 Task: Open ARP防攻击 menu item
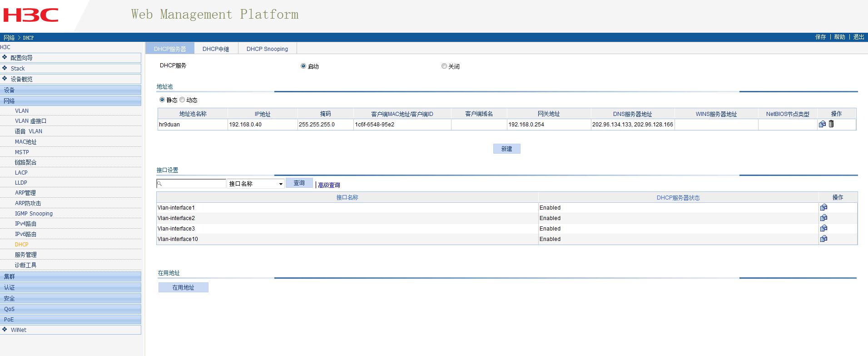28,203
